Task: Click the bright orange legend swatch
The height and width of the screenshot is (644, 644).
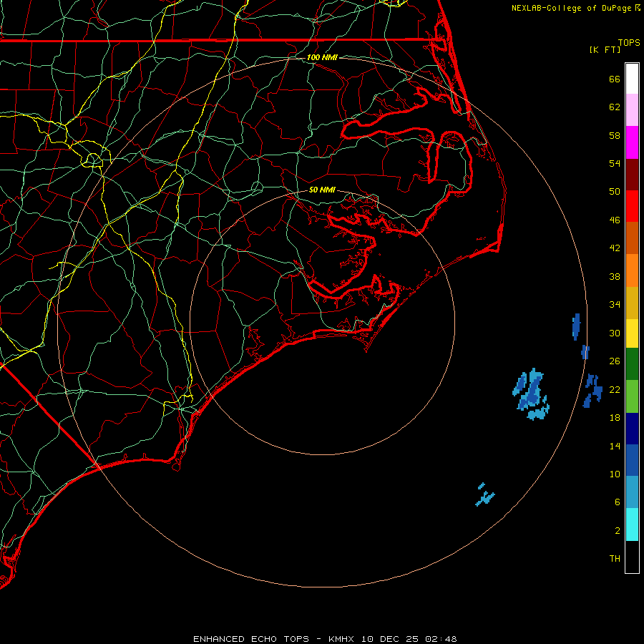Action: pos(632,270)
